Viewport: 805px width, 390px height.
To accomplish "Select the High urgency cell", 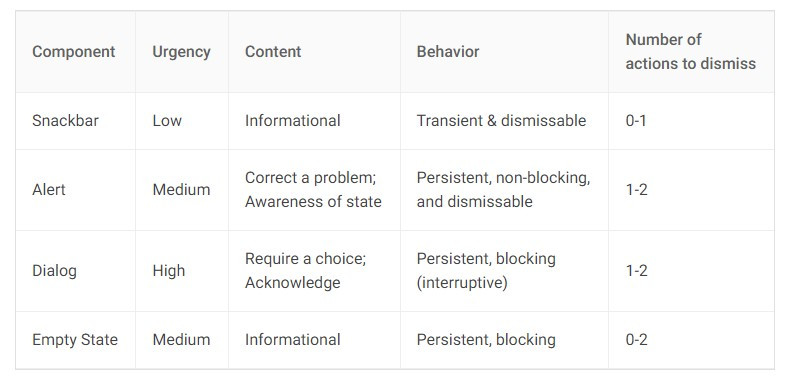I will coord(168,271).
